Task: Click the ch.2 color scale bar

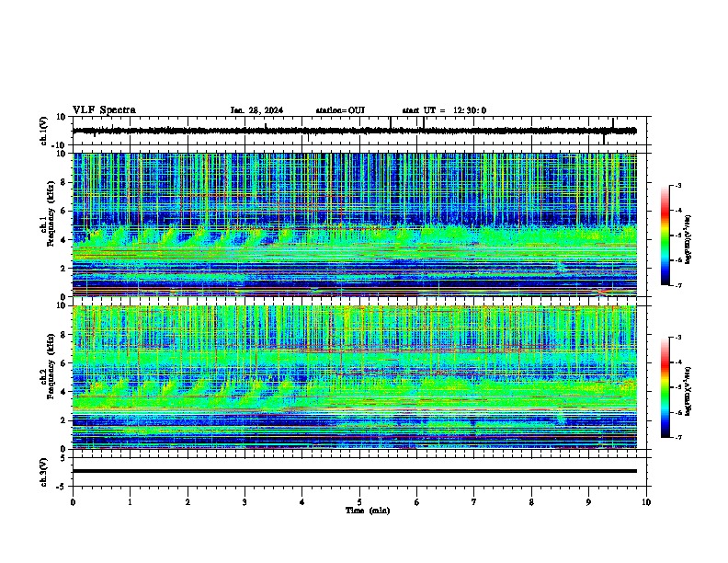Action: pos(665,387)
